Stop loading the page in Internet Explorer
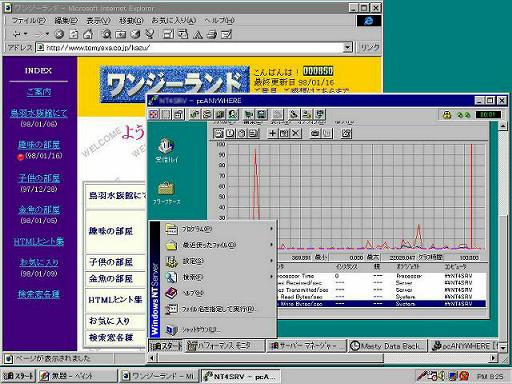The image size is (512, 384). (59, 34)
